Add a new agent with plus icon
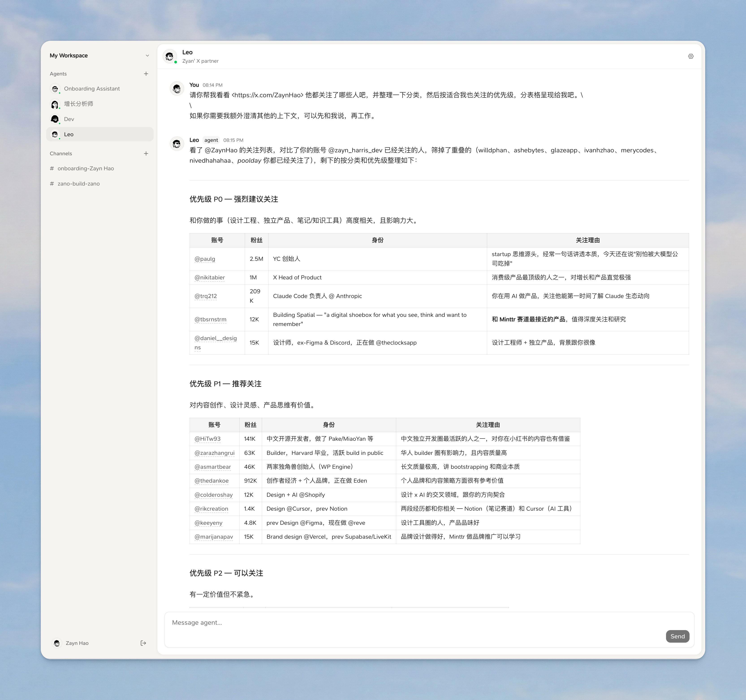 pos(146,73)
